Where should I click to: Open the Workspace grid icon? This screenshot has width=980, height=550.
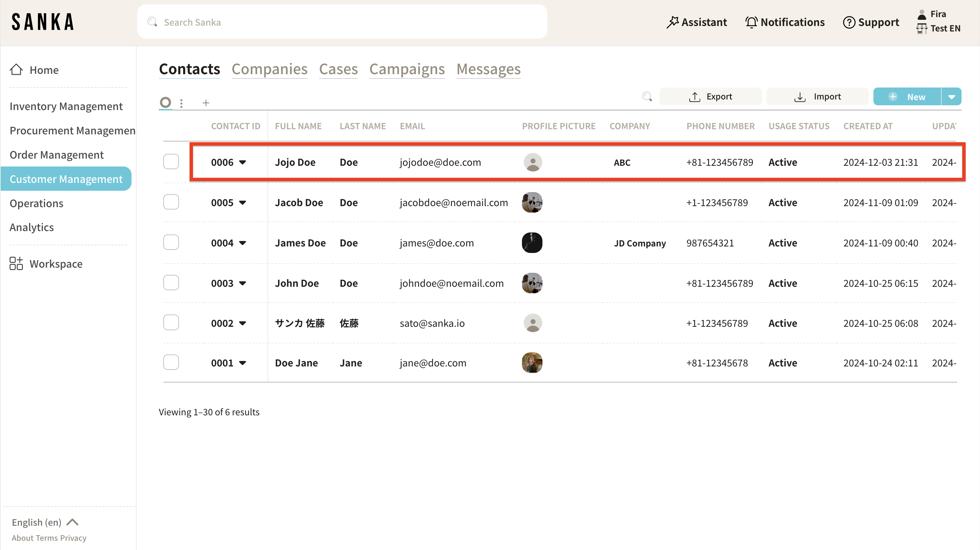pos(16,264)
